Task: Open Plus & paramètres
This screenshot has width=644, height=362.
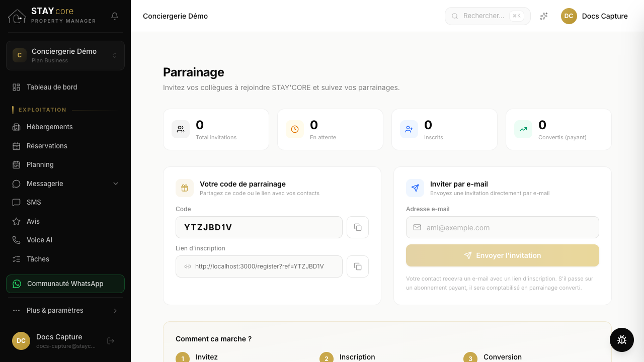Action: point(65,310)
